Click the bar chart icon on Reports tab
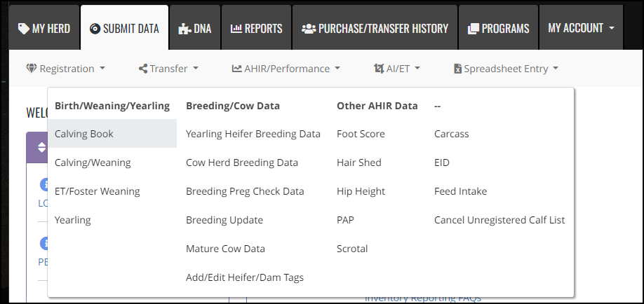This screenshot has width=644, height=304. click(x=236, y=28)
